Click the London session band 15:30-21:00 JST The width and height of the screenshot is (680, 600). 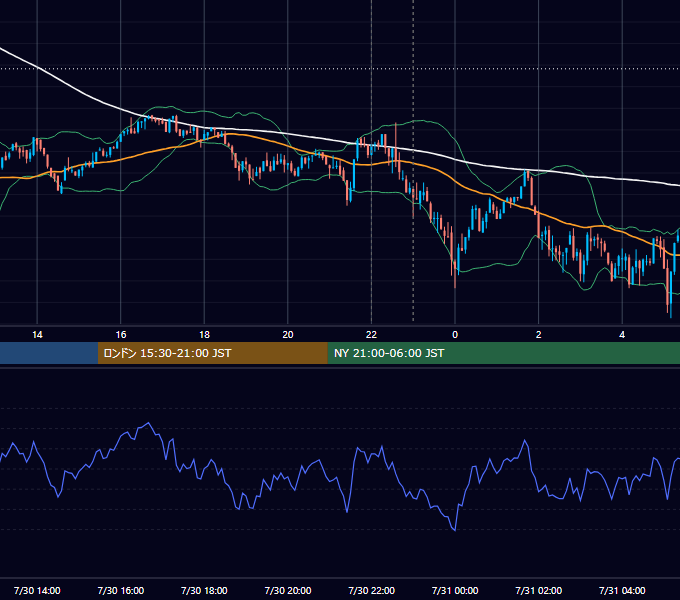tap(212, 353)
